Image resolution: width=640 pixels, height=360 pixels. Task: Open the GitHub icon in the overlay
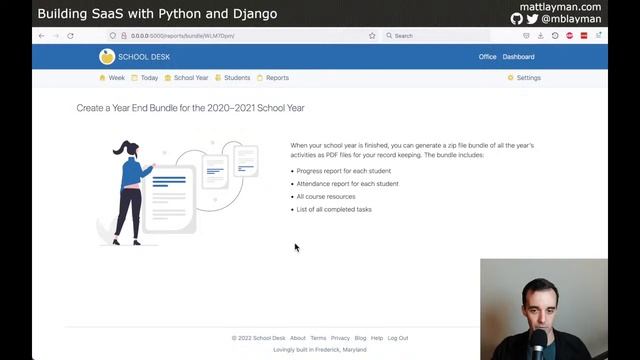[517, 19]
